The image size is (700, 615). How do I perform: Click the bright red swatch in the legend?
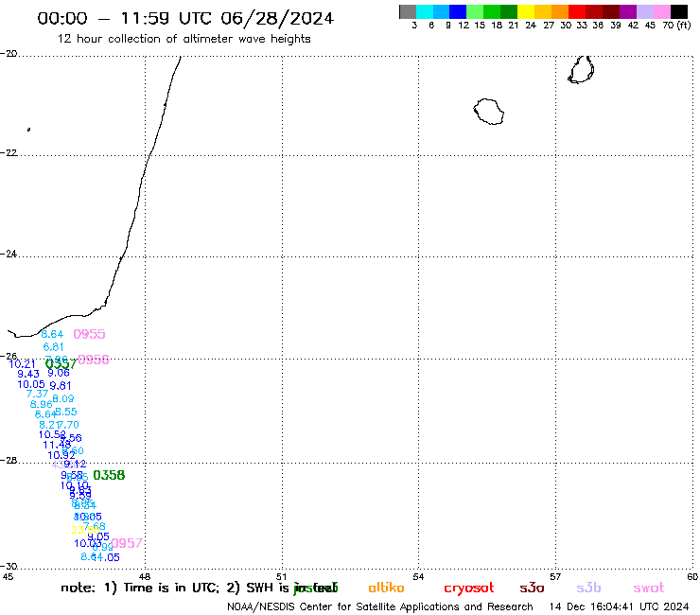click(577, 11)
